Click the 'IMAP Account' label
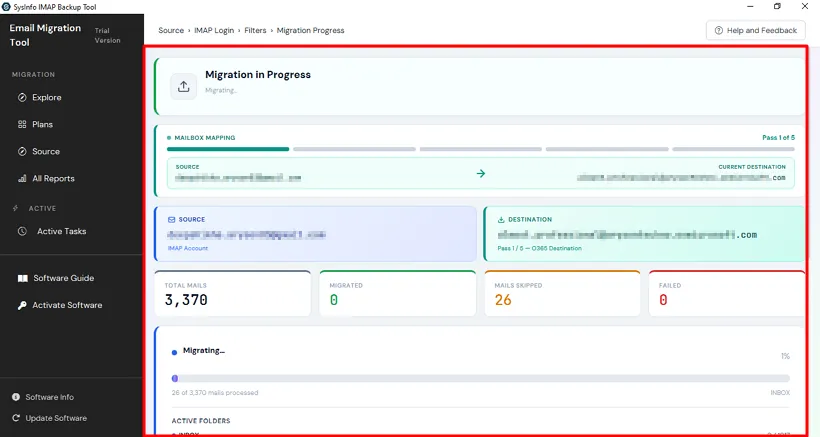 (188, 248)
